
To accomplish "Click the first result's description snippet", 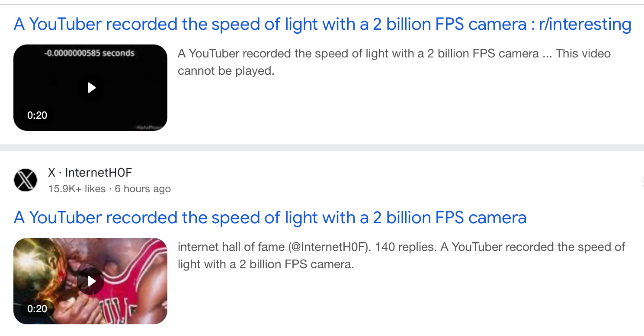I will [358, 54].
